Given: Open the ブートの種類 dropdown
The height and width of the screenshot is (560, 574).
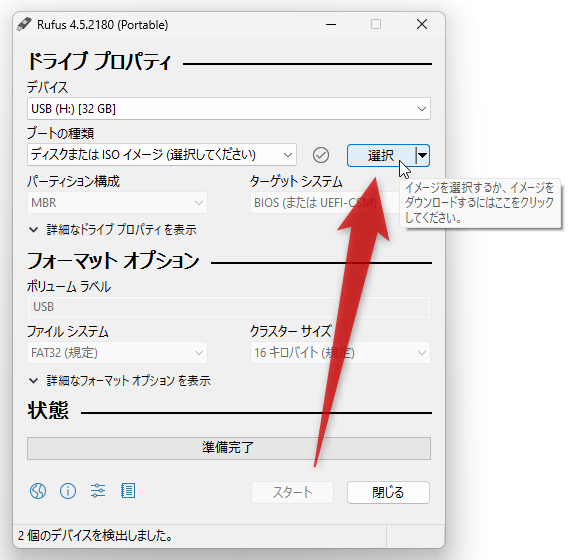Looking at the screenshot, I should (162, 155).
